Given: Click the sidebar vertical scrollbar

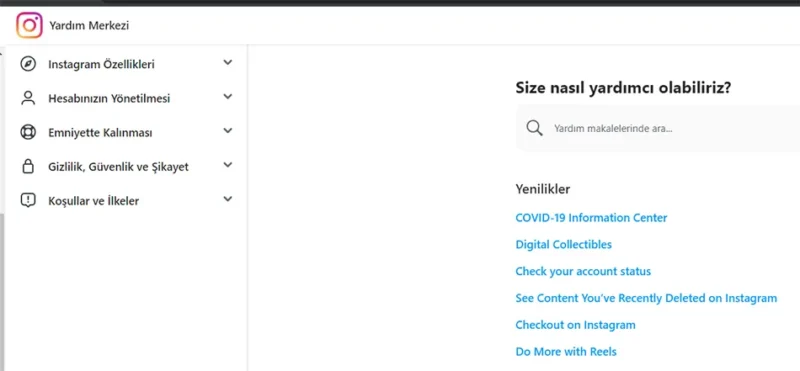Looking at the screenshot, I should click(2, 291).
